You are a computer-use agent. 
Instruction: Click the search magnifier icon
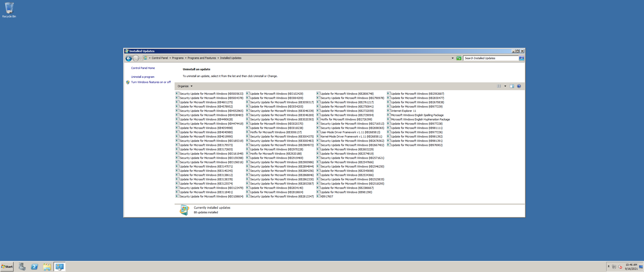pos(521,58)
